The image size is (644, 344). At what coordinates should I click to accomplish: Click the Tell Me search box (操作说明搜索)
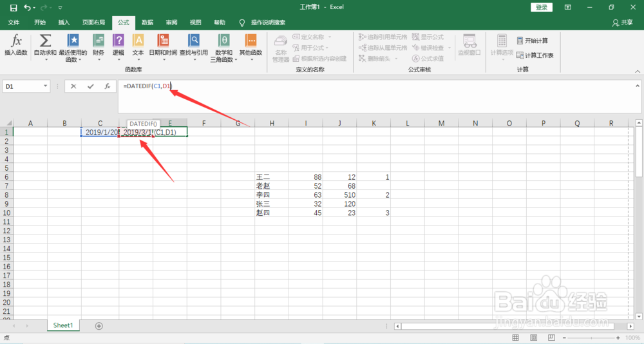(268, 23)
